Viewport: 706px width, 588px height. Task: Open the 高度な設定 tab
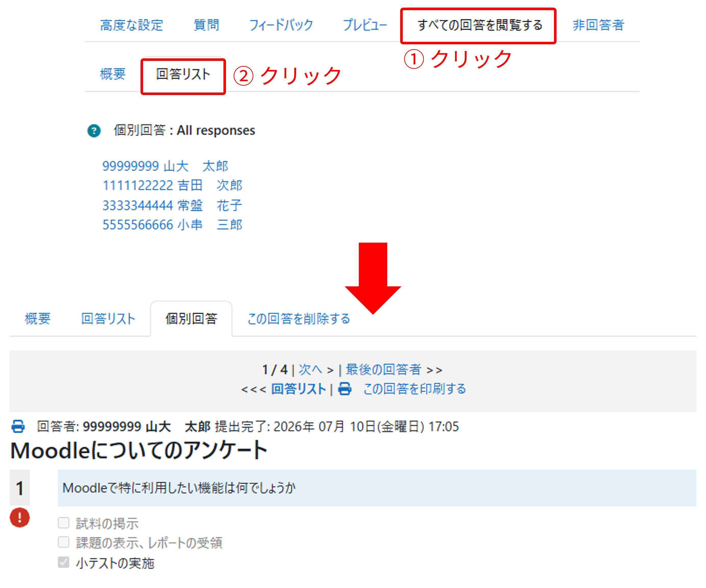pyautogui.click(x=131, y=25)
